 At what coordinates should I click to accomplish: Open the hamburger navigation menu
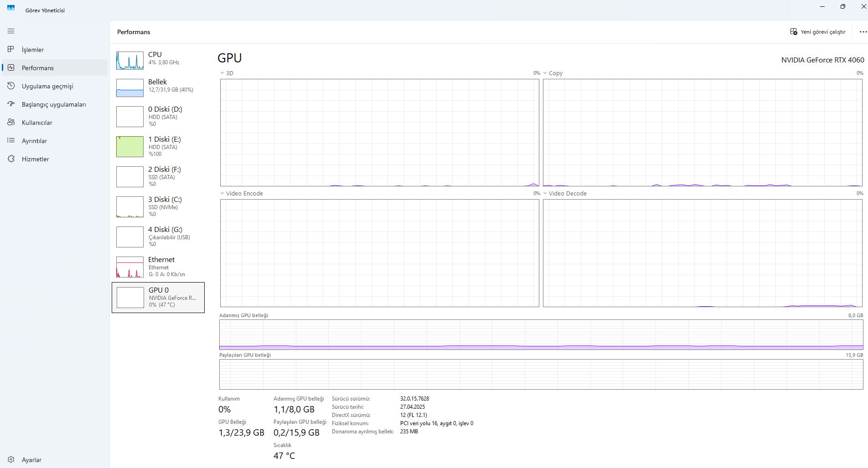(x=11, y=31)
